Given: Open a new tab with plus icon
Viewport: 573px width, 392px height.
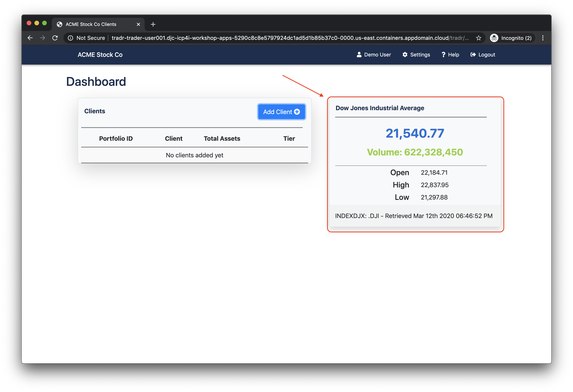Looking at the screenshot, I should (x=153, y=24).
